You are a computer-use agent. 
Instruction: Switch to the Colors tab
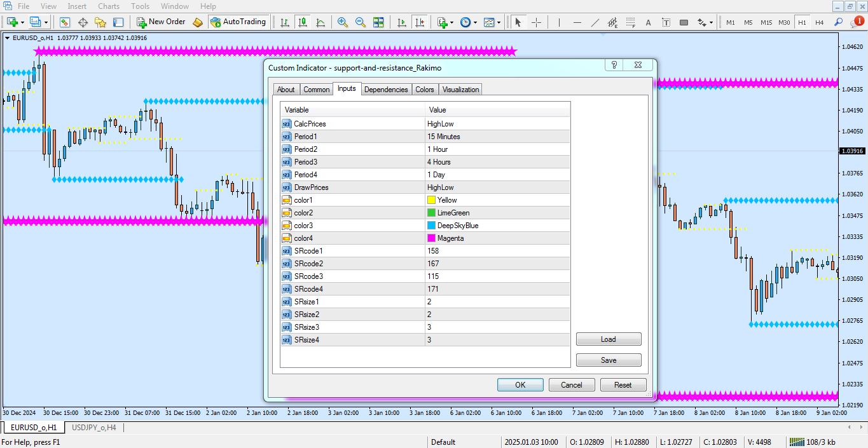425,89
